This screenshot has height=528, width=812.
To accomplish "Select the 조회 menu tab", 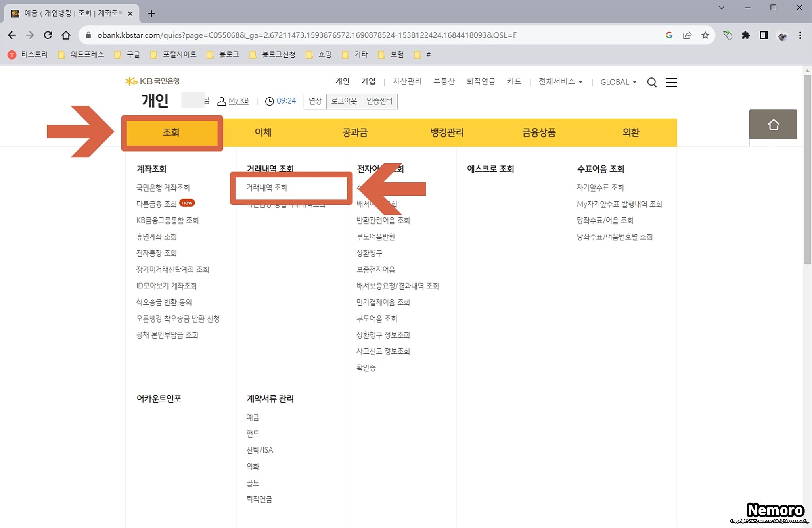I will [171, 132].
